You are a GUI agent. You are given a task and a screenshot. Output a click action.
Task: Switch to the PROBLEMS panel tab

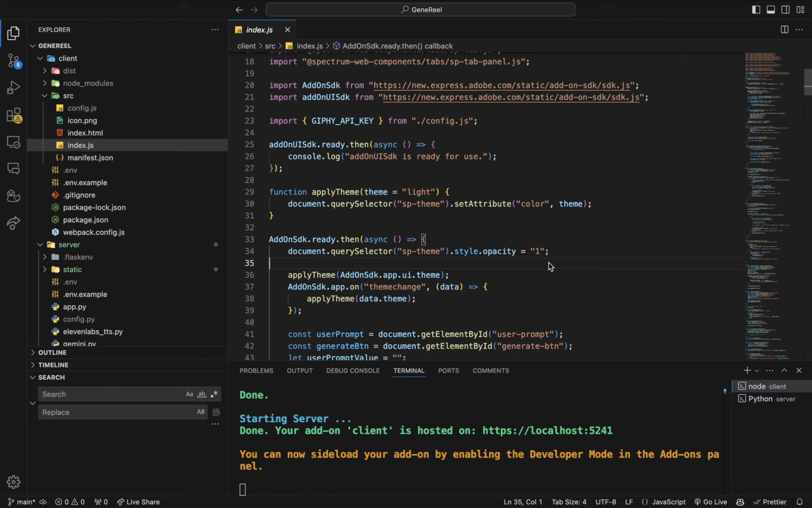point(256,371)
